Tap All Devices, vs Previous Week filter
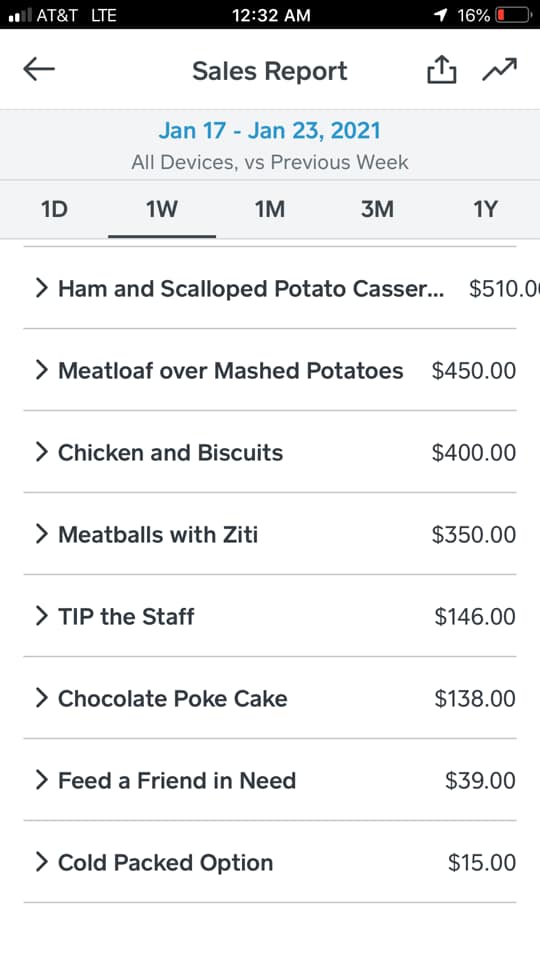 [269, 162]
